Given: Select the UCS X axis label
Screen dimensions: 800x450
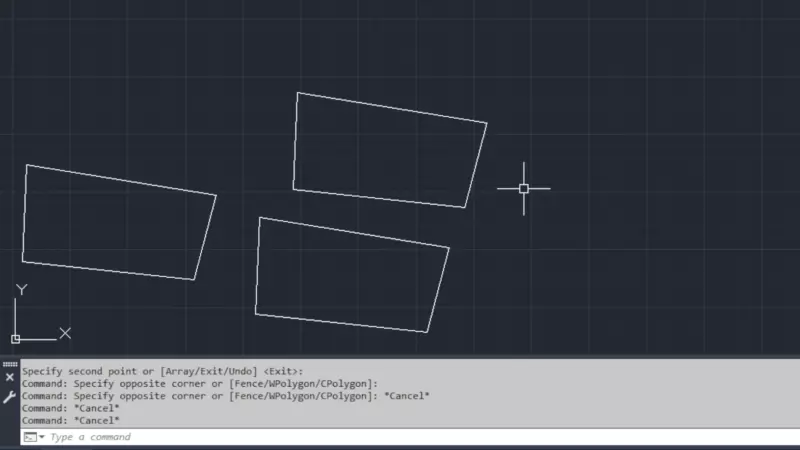Looking at the screenshot, I should point(65,333).
